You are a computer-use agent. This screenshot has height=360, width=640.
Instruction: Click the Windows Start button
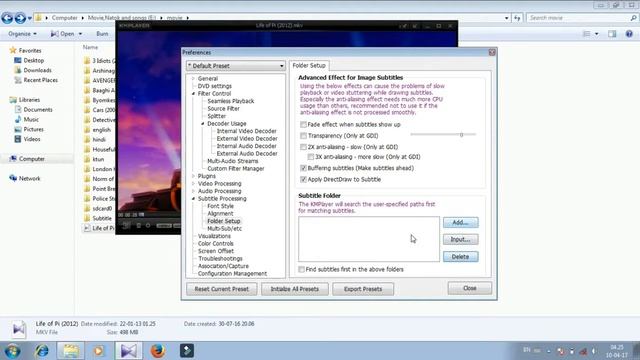[x=12, y=351]
